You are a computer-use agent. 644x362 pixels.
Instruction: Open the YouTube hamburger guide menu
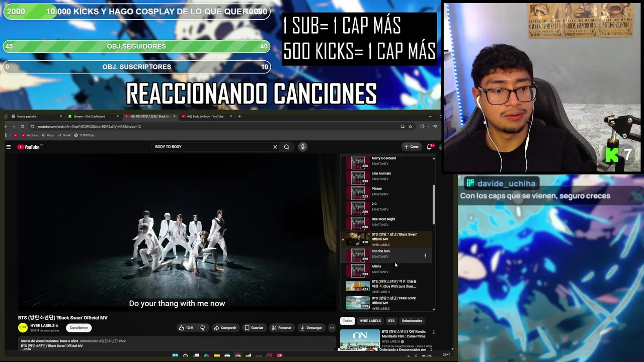tap(9, 147)
